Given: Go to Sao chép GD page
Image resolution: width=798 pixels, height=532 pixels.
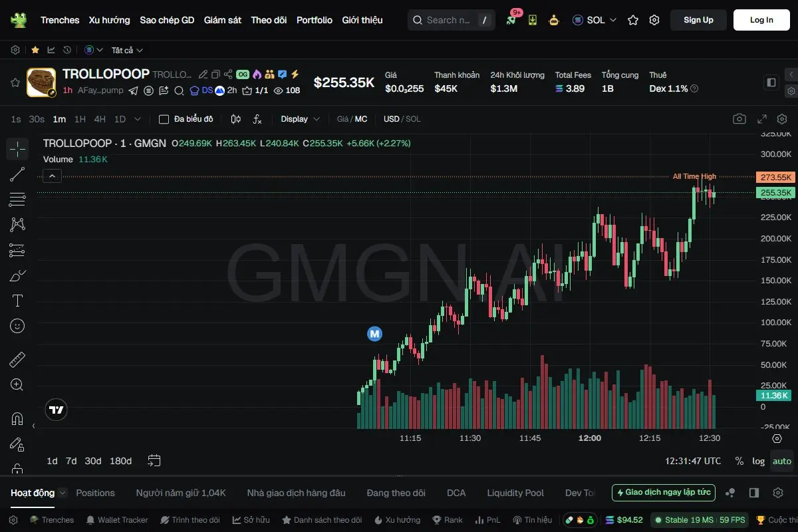Looking at the screenshot, I should [x=167, y=20].
